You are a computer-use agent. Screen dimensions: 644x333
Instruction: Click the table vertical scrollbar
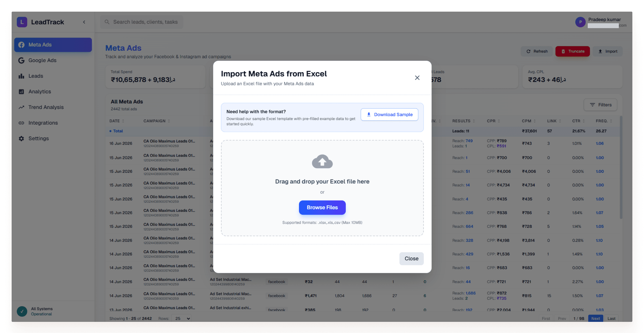click(621, 167)
